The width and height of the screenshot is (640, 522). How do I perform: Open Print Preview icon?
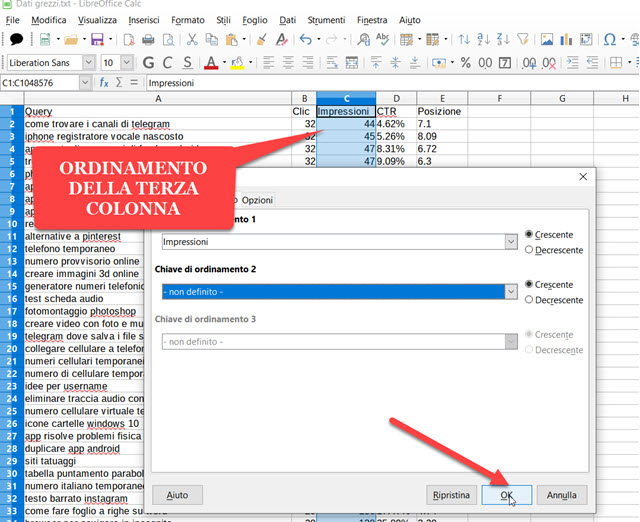(168, 40)
